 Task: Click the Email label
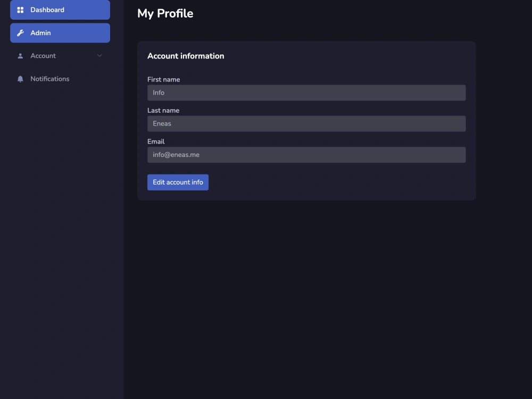click(156, 142)
